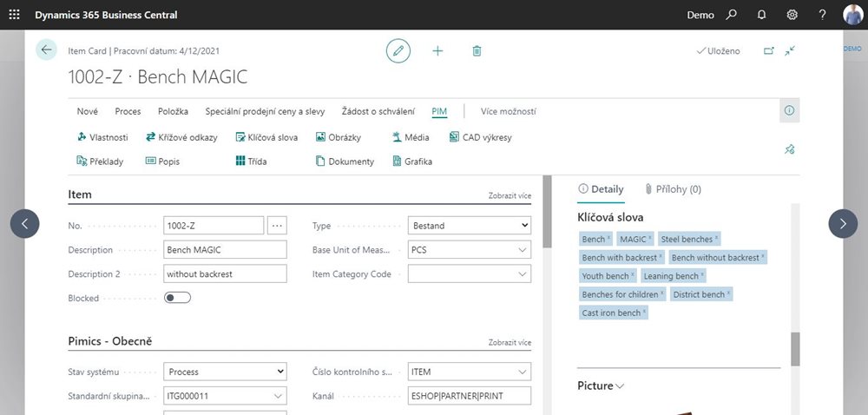Remove the Steel benches keyword tag
Viewport: 868px width, 415px height.
(716, 238)
